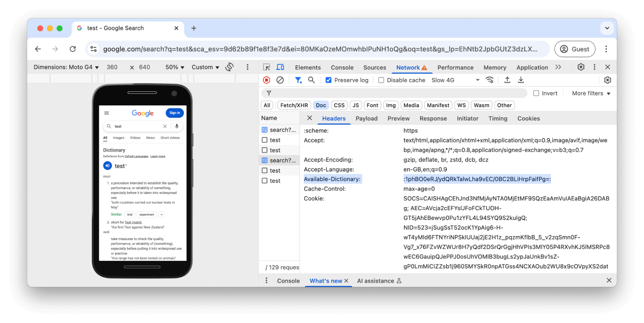644x323 pixels.
Task: Open network conditions via the wifi icon
Action: tap(490, 80)
